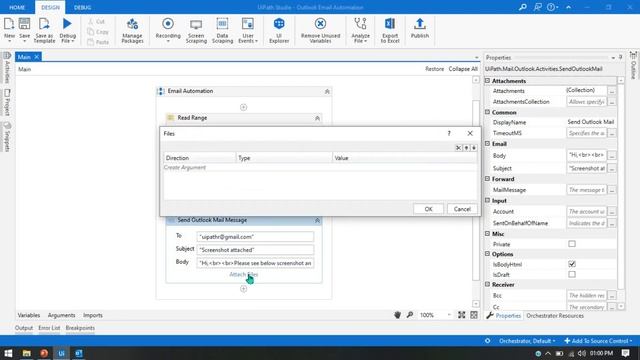Toggle the Private checkbox
The width and height of the screenshot is (640, 360).
pyautogui.click(x=572, y=244)
